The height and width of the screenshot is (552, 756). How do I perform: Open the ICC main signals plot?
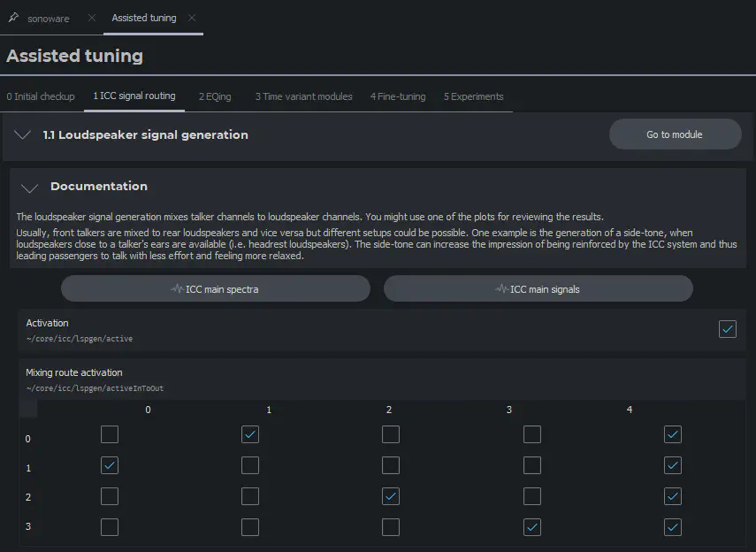click(538, 288)
